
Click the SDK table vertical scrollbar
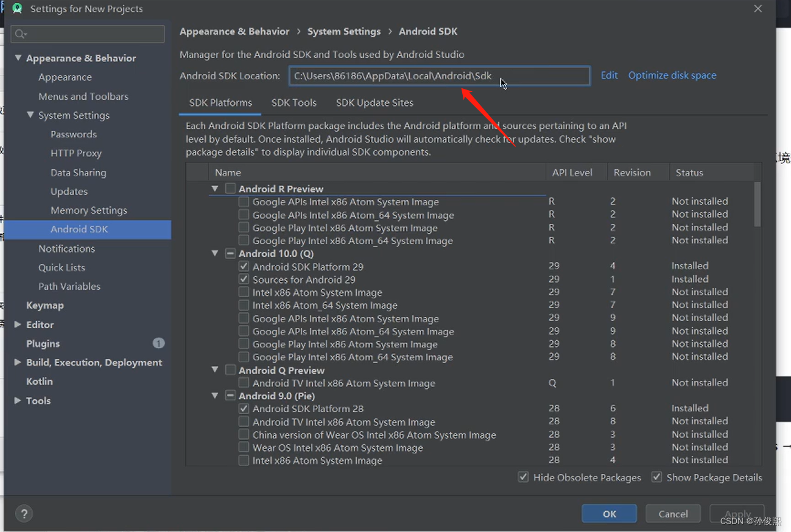758,204
